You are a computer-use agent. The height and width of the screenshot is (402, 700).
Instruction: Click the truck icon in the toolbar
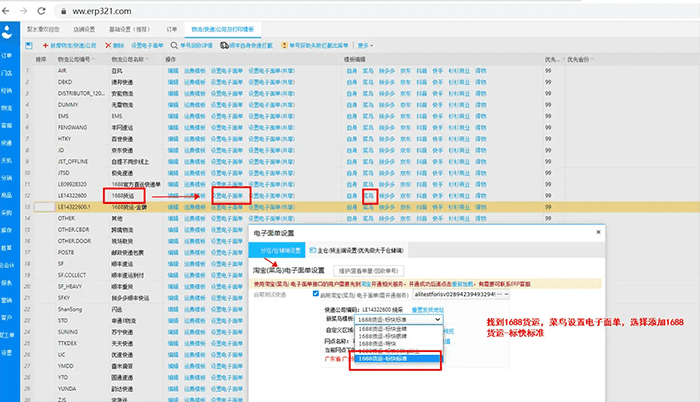point(224,46)
